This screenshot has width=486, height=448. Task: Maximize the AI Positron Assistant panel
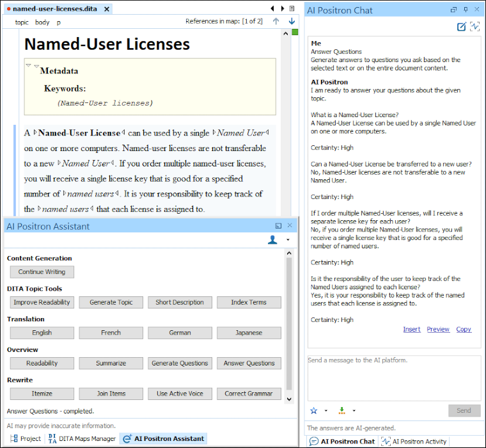tap(278, 226)
